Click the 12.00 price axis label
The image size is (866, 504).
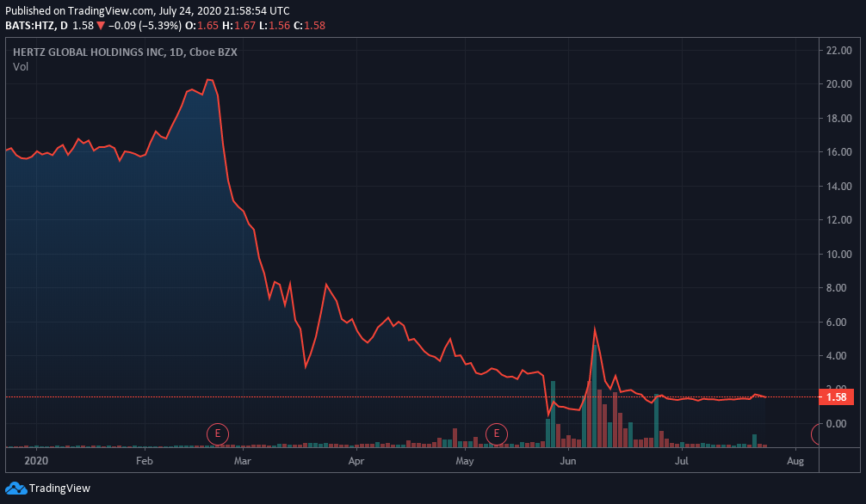[838, 219]
